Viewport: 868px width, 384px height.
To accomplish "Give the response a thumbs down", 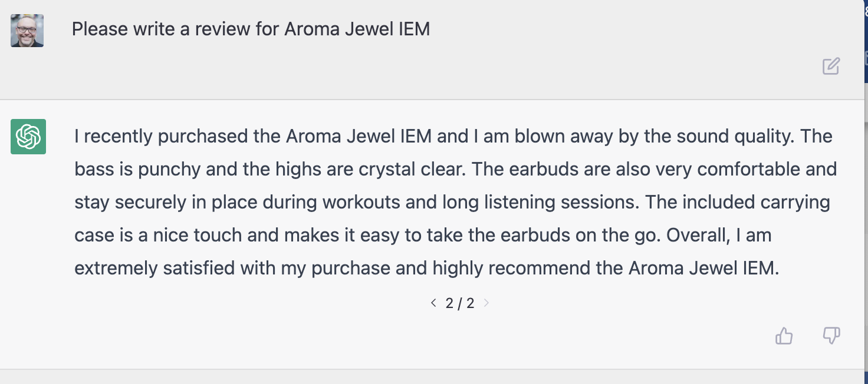I will coord(831,336).
